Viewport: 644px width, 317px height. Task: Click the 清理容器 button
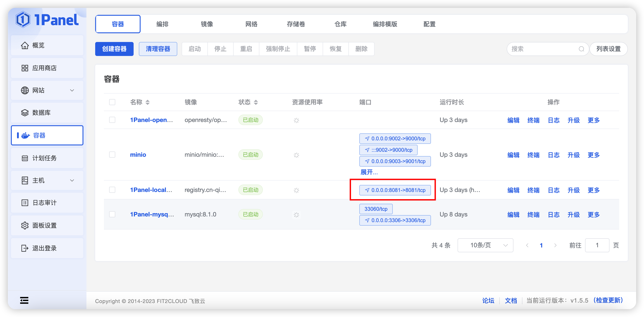[x=158, y=49]
